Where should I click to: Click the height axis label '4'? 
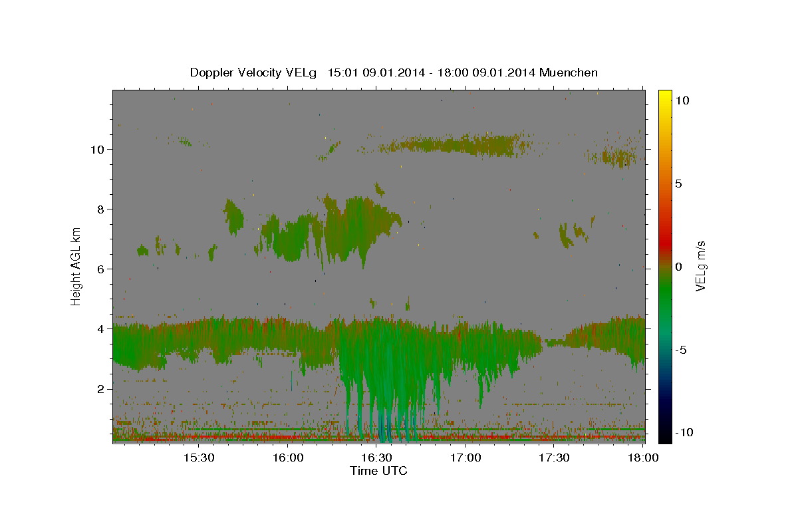[x=101, y=329]
